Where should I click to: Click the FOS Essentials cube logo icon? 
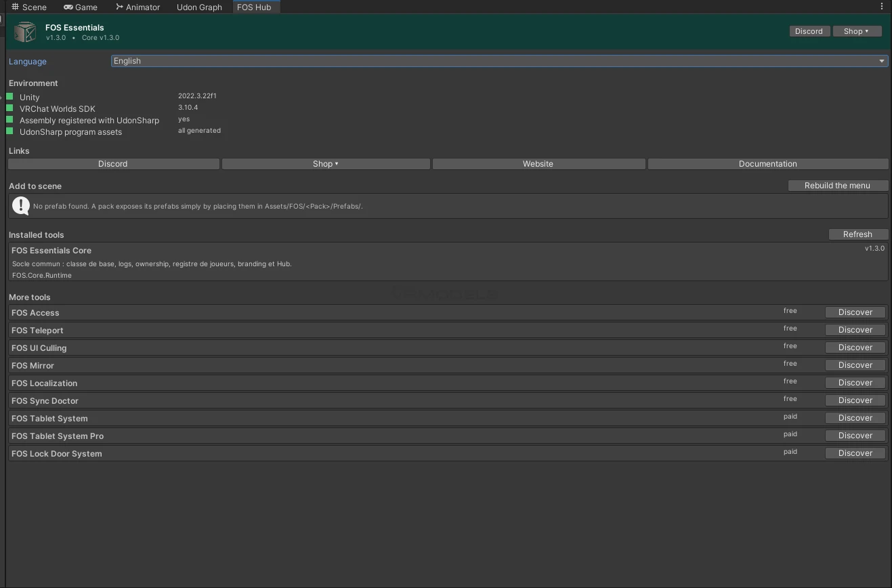pyautogui.click(x=25, y=32)
